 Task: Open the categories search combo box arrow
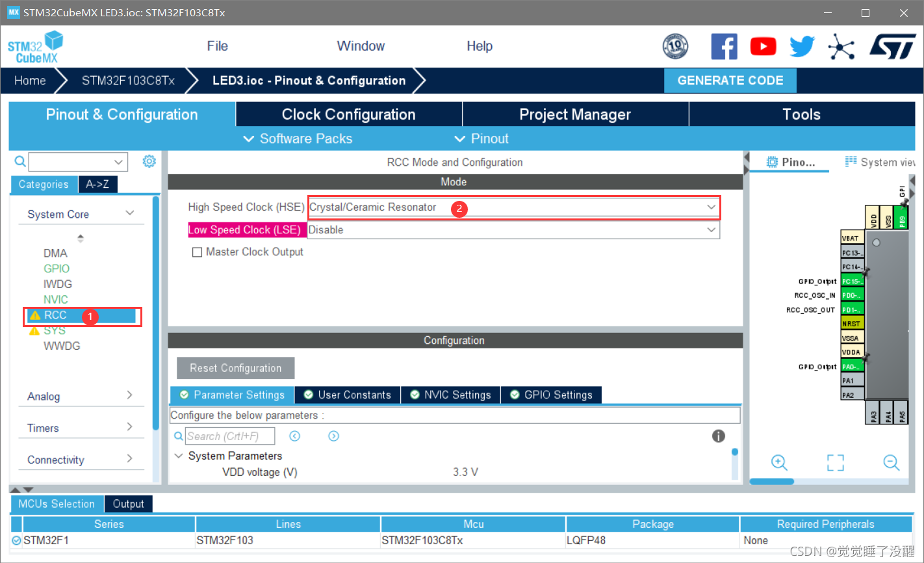[118, 162]
